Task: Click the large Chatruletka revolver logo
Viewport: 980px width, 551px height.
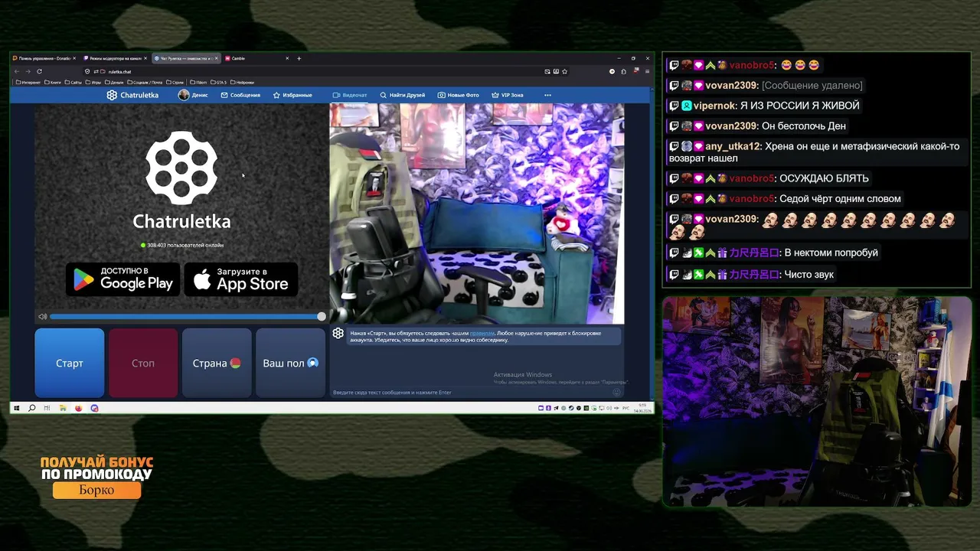Action: tap(181, 167)
